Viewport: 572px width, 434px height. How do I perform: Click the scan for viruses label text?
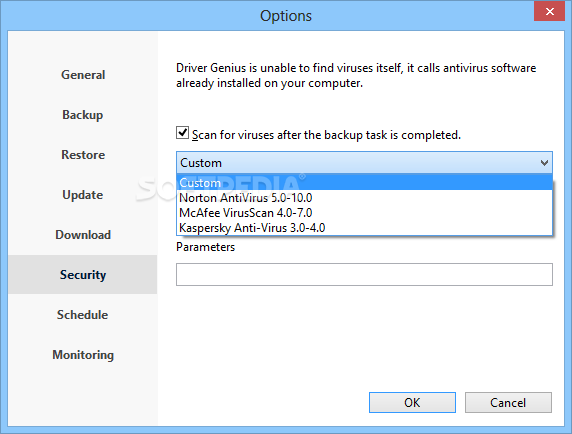tap(326, 135)
